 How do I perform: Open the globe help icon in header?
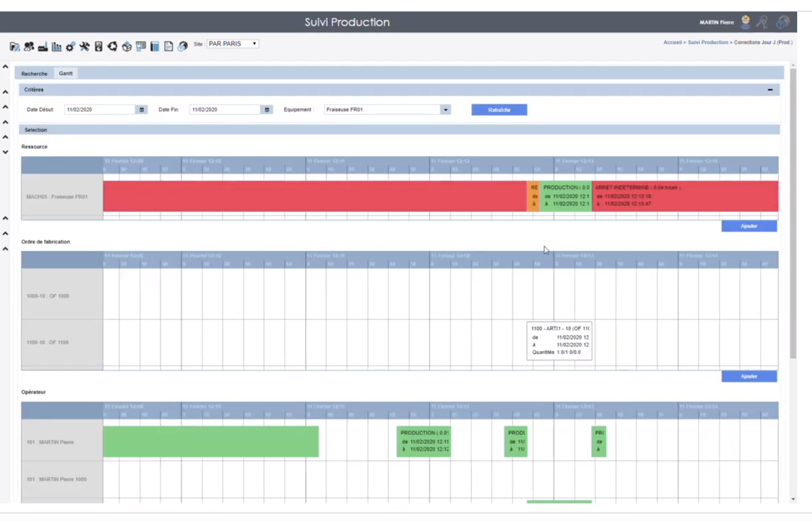pos(782,22)
